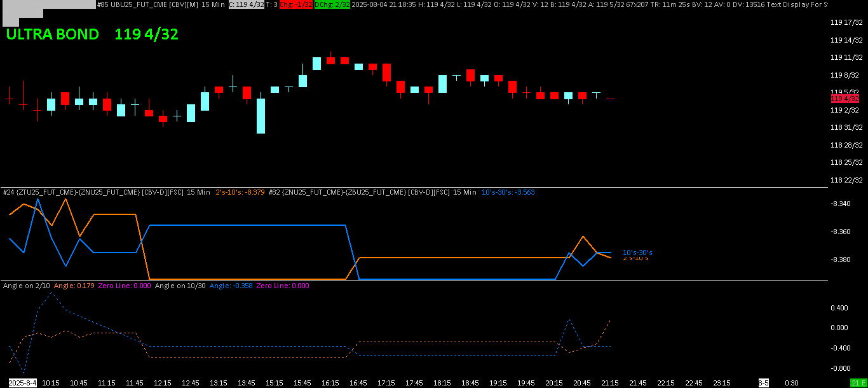
Task: Click the blue Angle: -0.358 value
Action: tap(231, 286)
